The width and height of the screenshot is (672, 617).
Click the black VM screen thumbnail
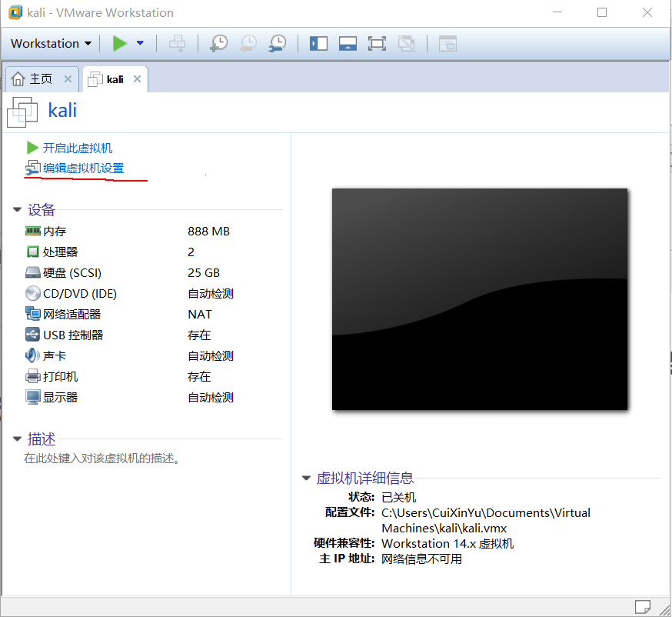tap(480, 298)
